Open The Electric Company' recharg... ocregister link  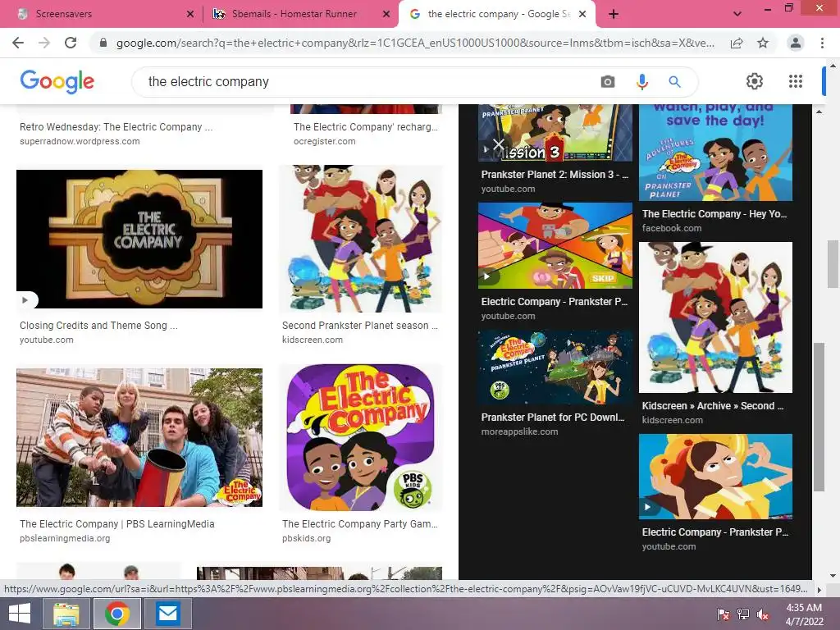(x=366, y=127)
